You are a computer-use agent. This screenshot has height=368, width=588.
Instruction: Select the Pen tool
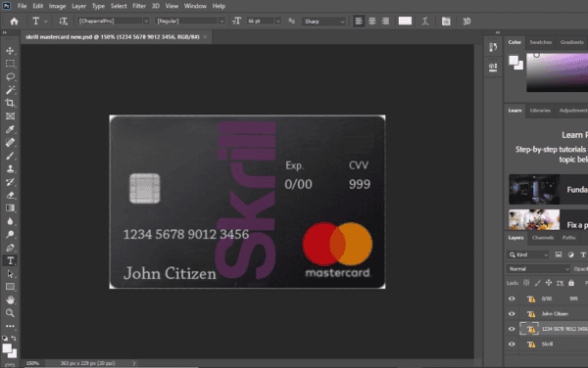click(10, 248)
